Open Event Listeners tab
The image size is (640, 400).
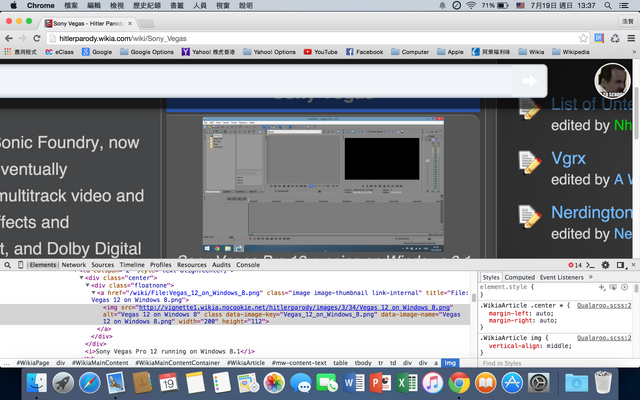[562, 277]
